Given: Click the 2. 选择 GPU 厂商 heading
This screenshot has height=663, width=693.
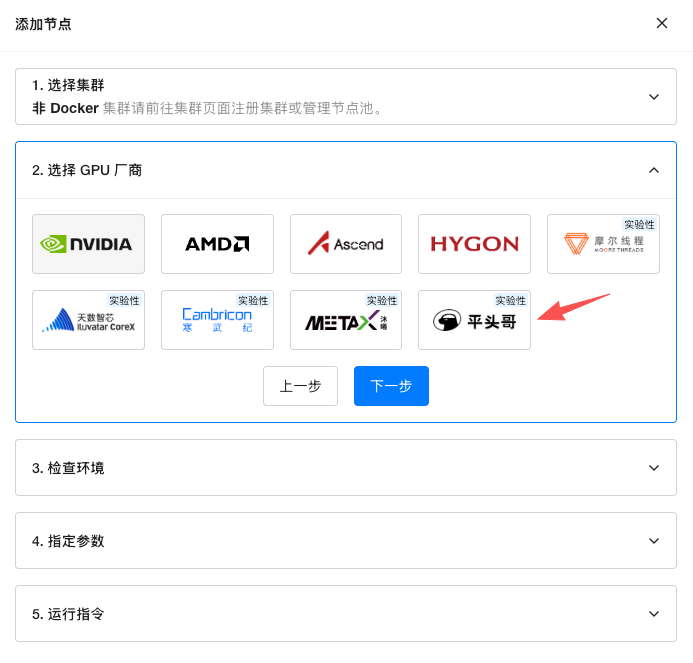Looking at the screenshot, I should (x=87, y=170).
